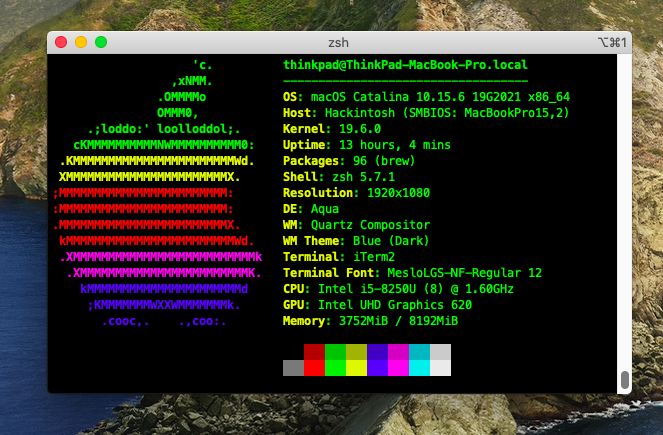
Task: Click the Shell zsh 5.7.1 line
Action: pos(339,177)
